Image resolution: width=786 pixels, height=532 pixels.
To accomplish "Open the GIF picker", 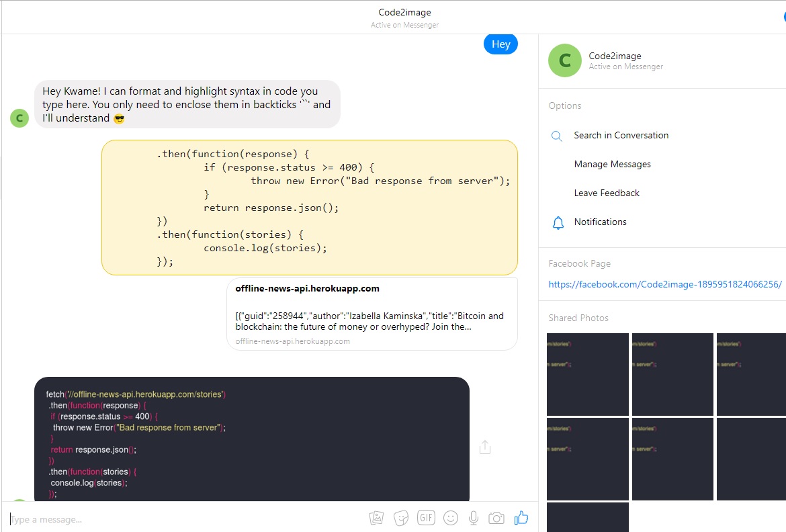I will tap(426, 518).
